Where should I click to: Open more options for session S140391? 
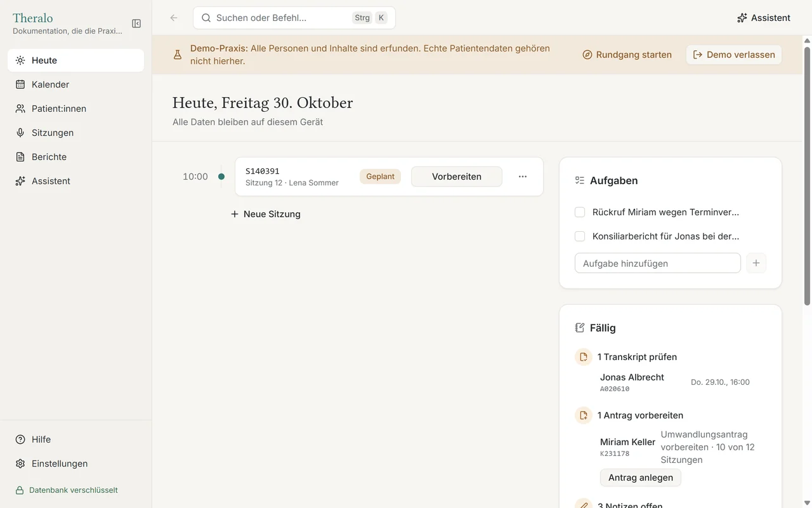(523, 177)
